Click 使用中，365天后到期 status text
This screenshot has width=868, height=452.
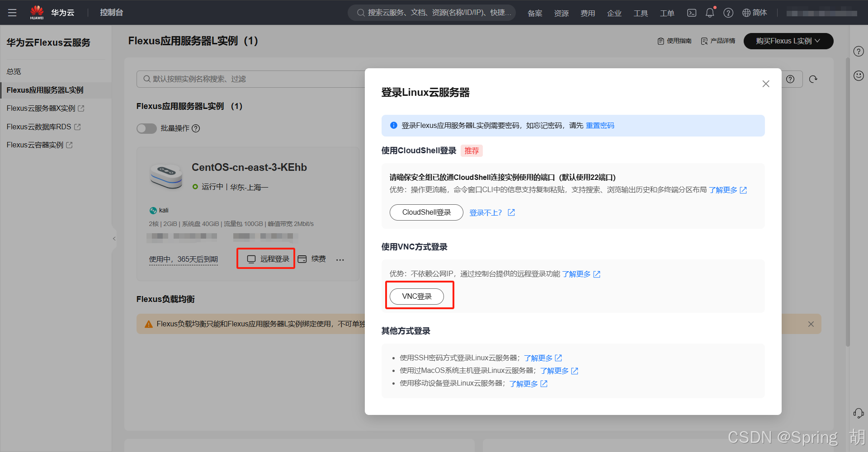[x=184, y=259]
